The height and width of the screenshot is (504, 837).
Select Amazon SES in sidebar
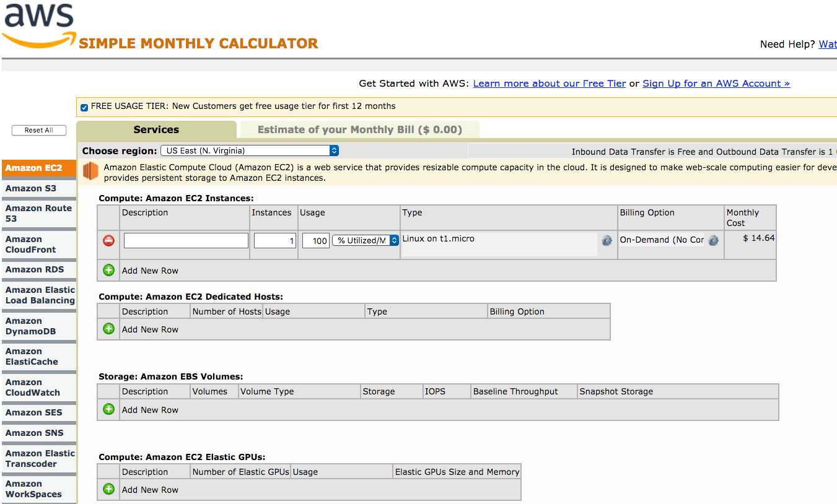point(38,412)
